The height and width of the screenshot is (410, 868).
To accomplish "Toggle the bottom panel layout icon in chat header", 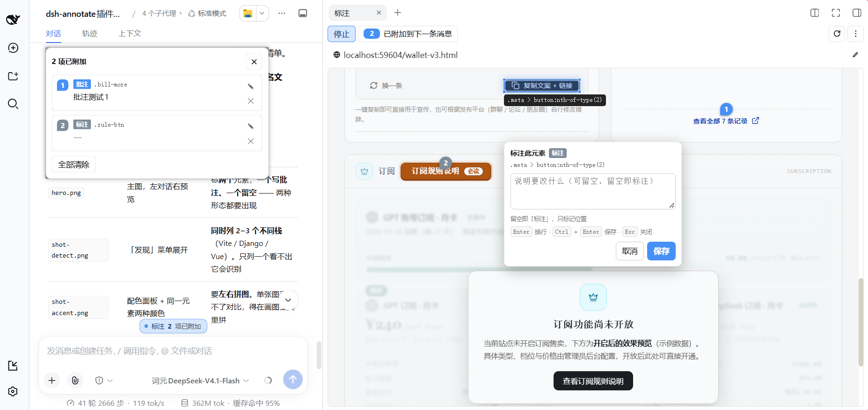I will pos(303,13).
